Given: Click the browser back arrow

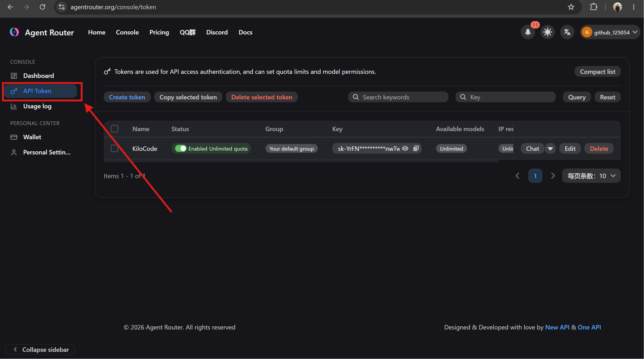Looking at the screenshot, I should pyautogui.click(x=10, y=7).
